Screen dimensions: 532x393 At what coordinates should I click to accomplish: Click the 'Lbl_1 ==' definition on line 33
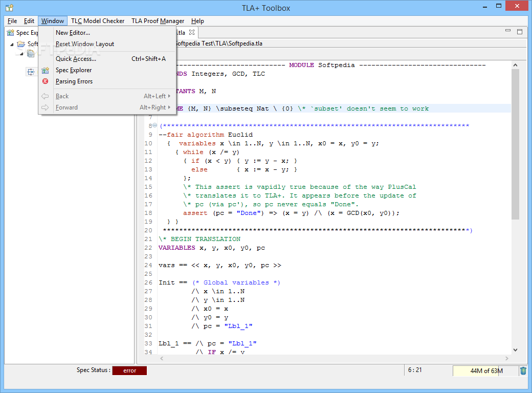click(207, 343)
